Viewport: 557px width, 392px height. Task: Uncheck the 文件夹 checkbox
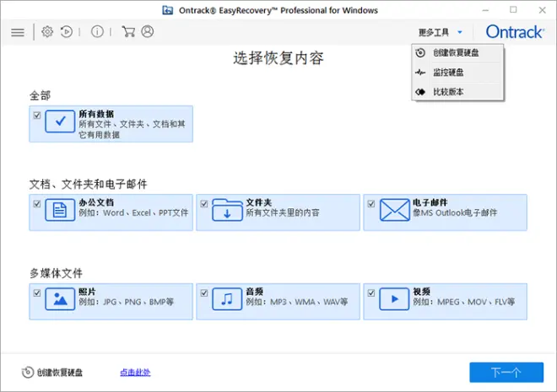(204, 204)
